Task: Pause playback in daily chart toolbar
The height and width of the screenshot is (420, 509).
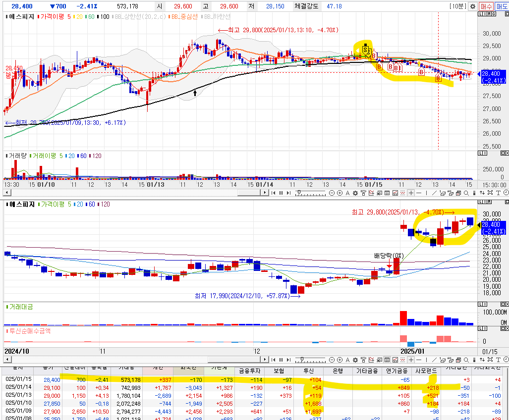Action: pos(281,360)
